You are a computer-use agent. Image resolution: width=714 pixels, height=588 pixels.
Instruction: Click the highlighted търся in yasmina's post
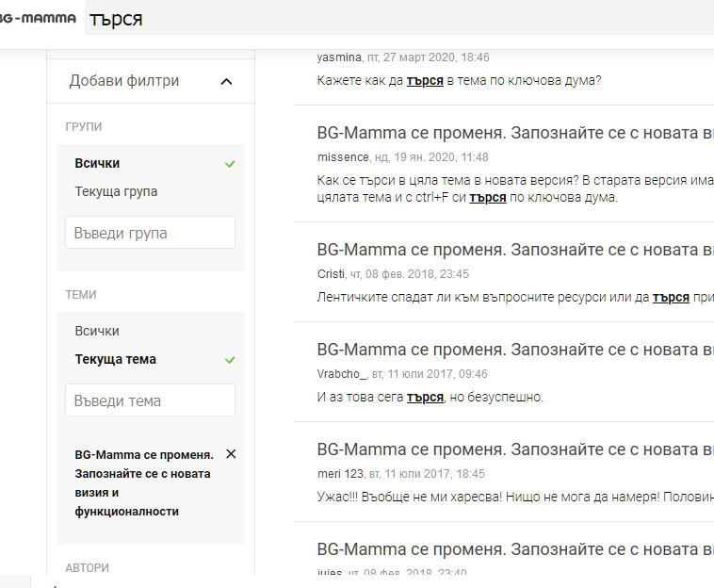425,81
